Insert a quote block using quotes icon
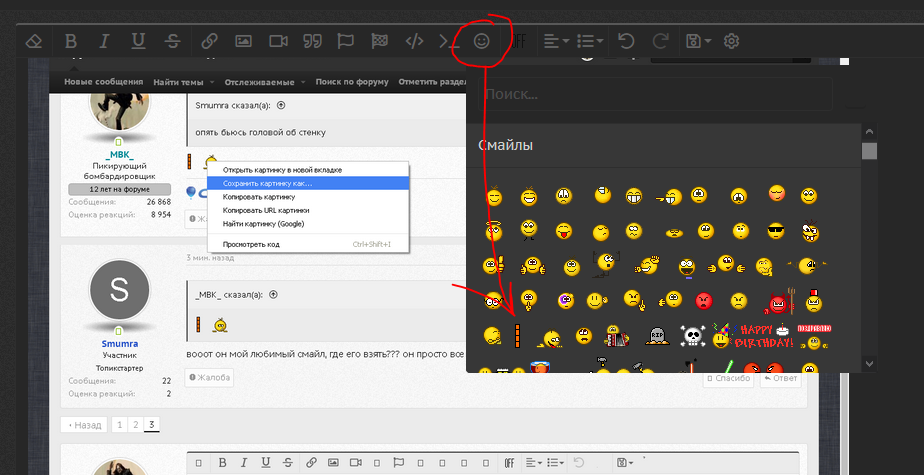 [x=312, y=41]
